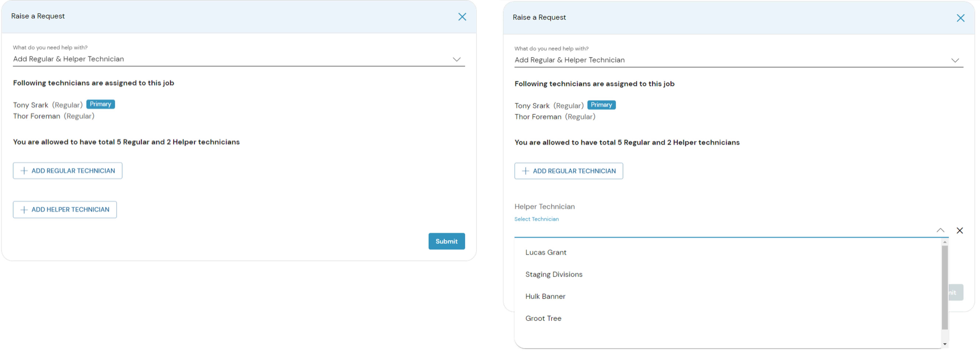
Task: Select Lucas Grant from the technician list
Action: [x=546, y=252]
